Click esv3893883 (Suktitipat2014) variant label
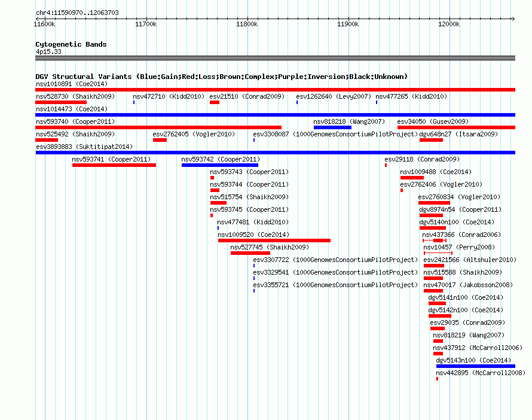 (x=84, y=147)
